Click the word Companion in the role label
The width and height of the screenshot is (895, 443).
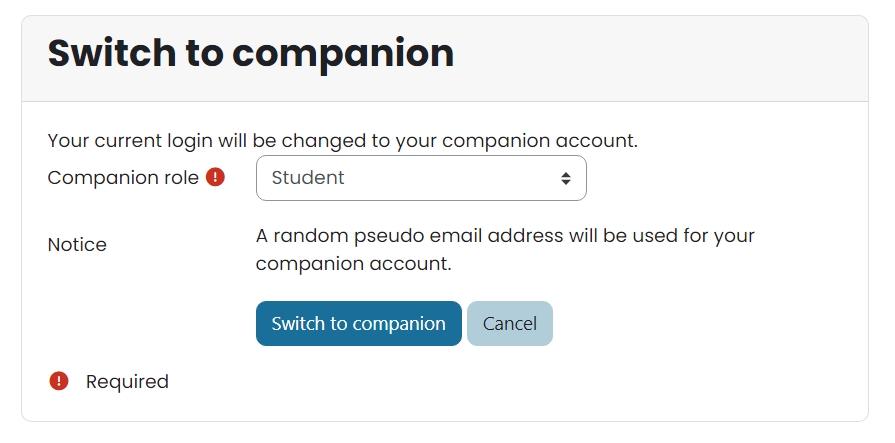coord(102,178)
